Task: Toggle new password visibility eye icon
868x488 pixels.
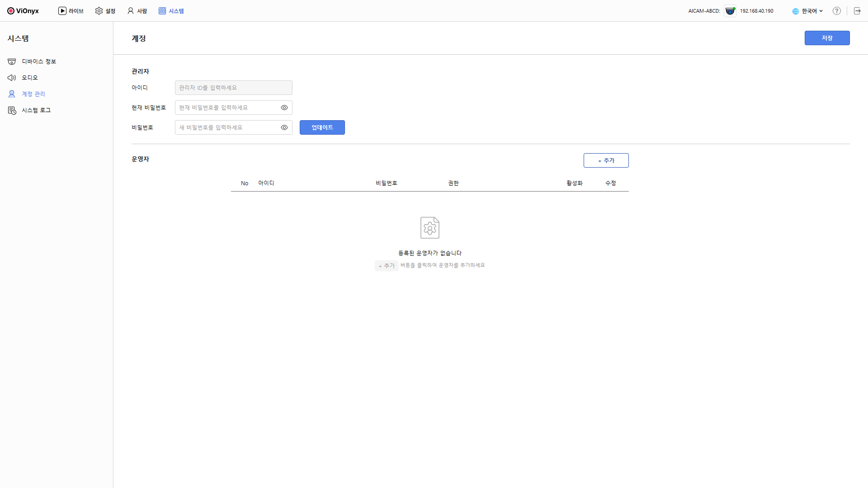Action: (x=284, y=127)
